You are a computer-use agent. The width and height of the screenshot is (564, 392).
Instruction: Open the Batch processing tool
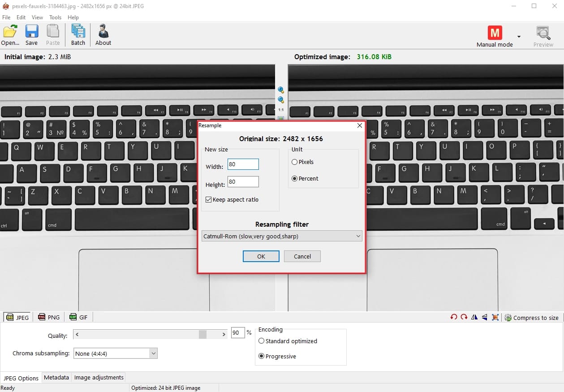pyautogui.click(x=78, y=34)
